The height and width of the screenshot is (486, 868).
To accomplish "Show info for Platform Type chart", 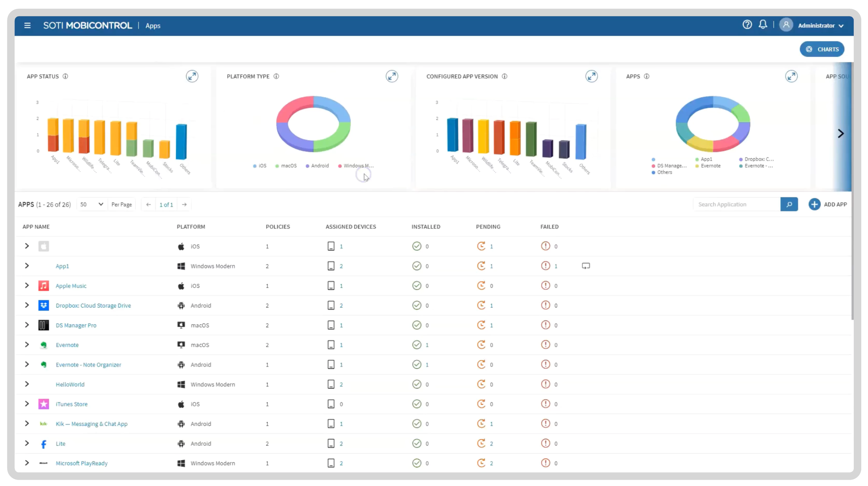I will 276,76.
